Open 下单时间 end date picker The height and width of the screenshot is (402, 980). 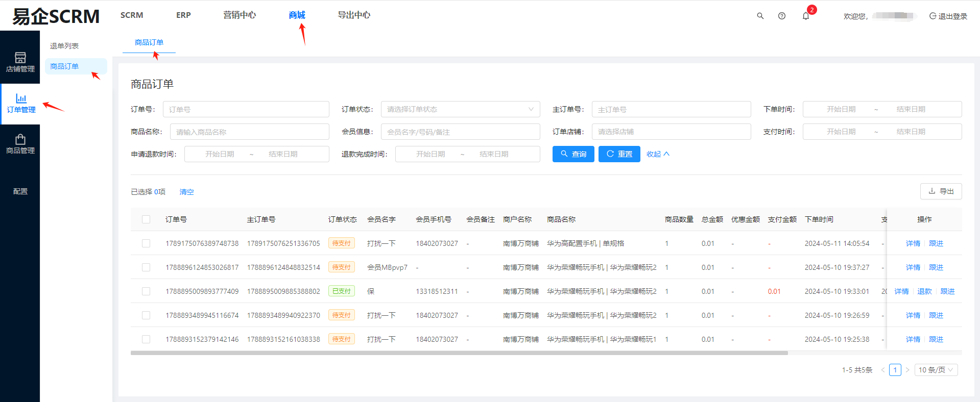[x=911, y=109]
